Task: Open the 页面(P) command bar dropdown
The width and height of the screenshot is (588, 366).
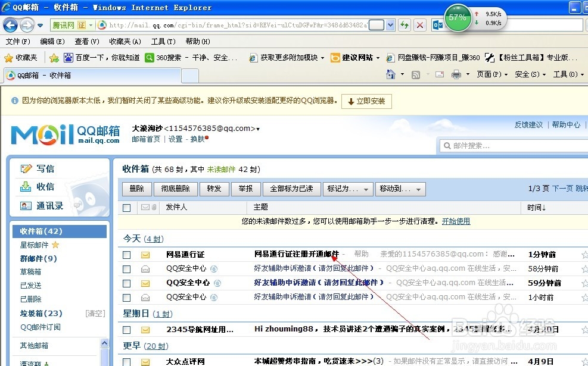Action: (491, 74)
